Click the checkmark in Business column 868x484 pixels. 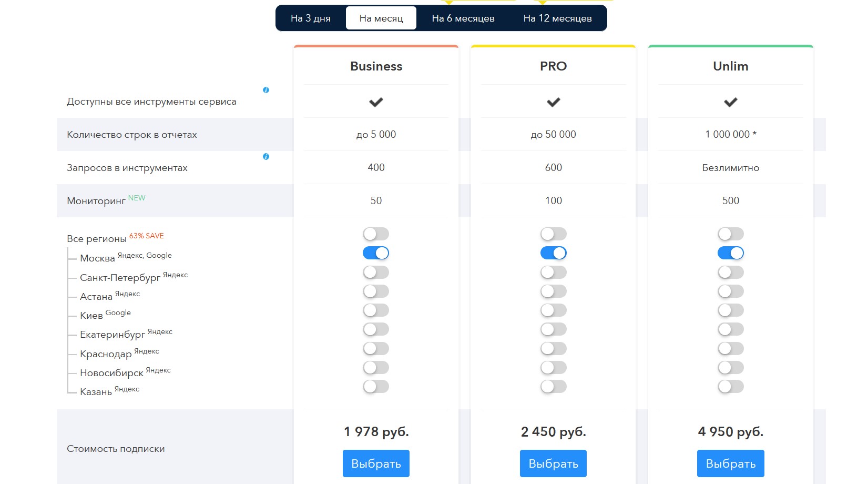(376, 102)
